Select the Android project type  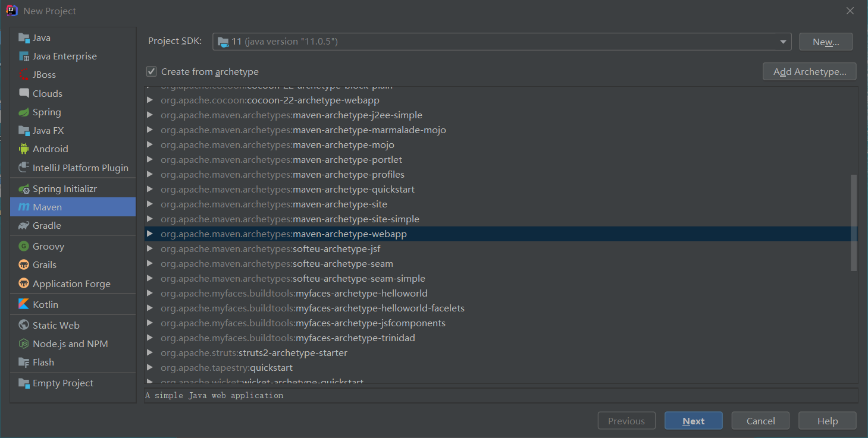(x=50, y=149)
